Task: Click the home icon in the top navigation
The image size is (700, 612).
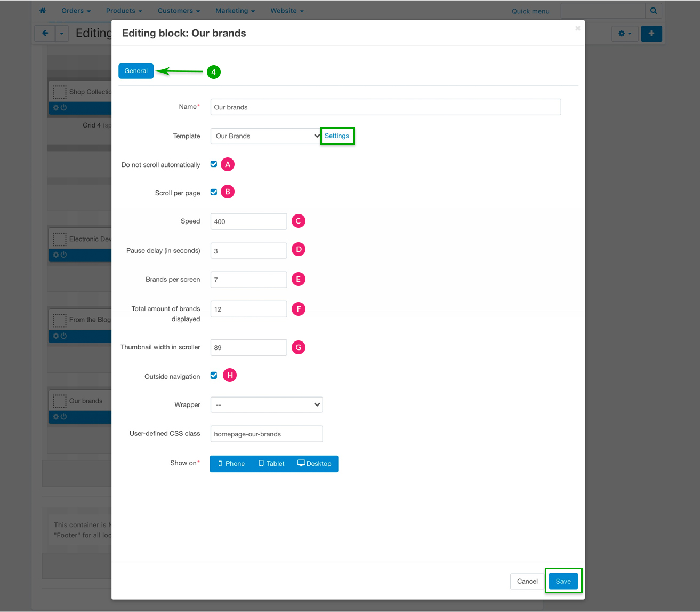Action: (x=43, y=11)
